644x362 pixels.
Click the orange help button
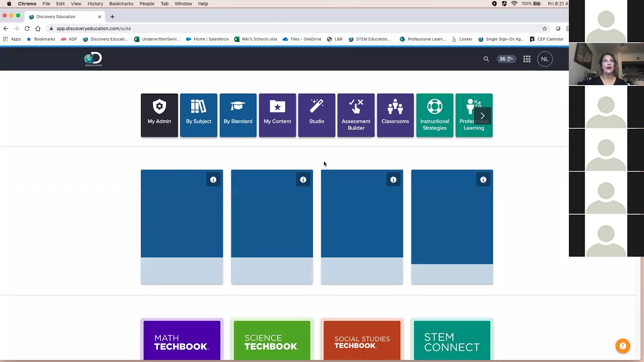pyautogui.click(x=623, y=346)
